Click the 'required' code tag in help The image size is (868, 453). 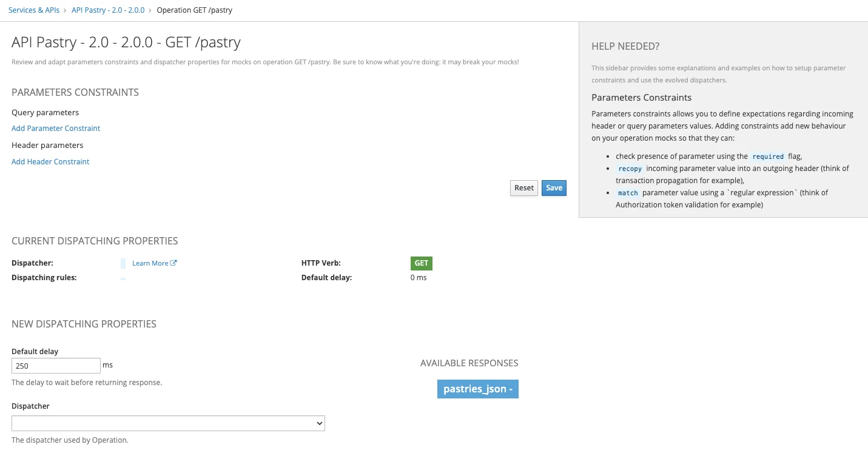coord(768,156)
